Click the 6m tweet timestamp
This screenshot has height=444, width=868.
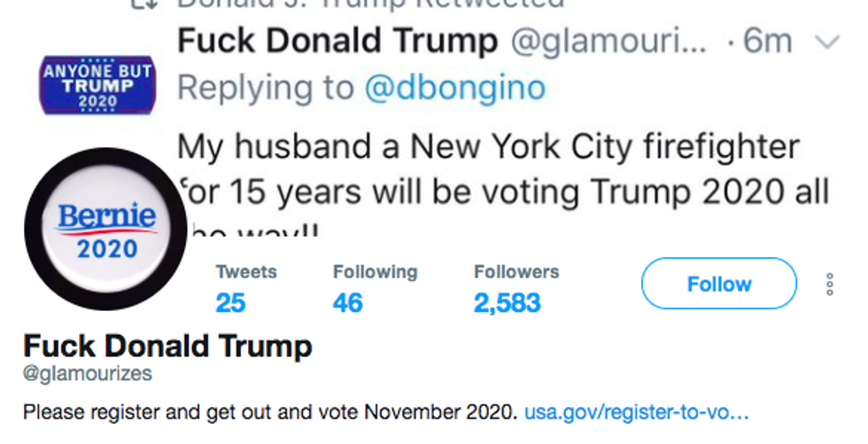pos(768,42)
